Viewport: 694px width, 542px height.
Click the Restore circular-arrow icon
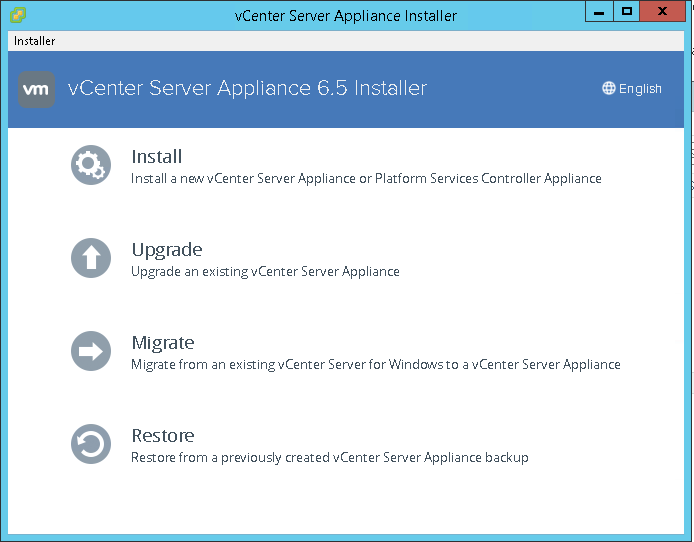(x=91, y=444)
